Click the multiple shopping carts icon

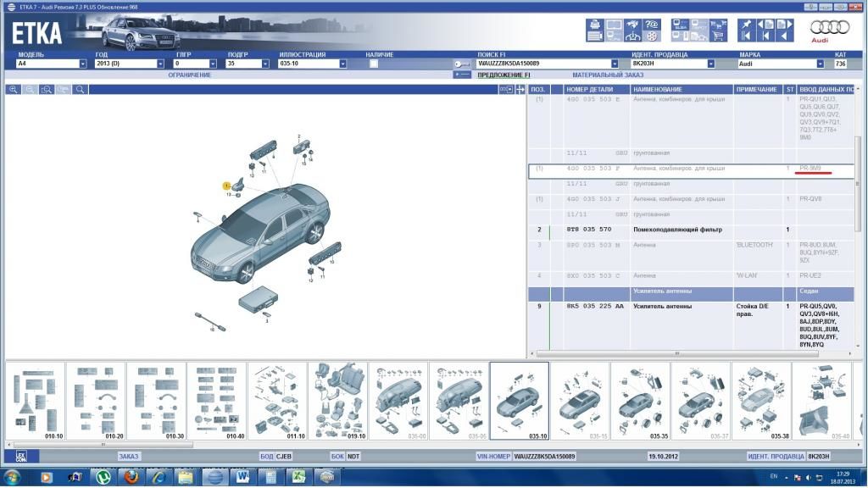(x=718, y=25)
